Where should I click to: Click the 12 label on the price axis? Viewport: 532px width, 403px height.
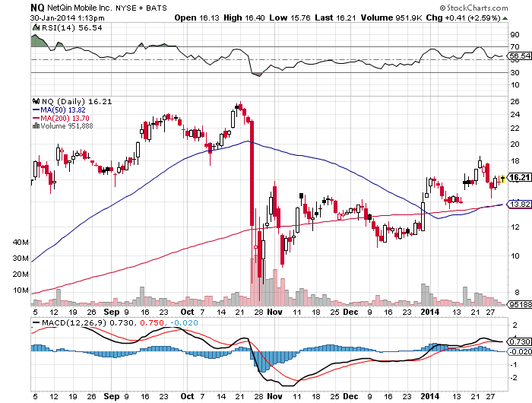pos(515,227)
